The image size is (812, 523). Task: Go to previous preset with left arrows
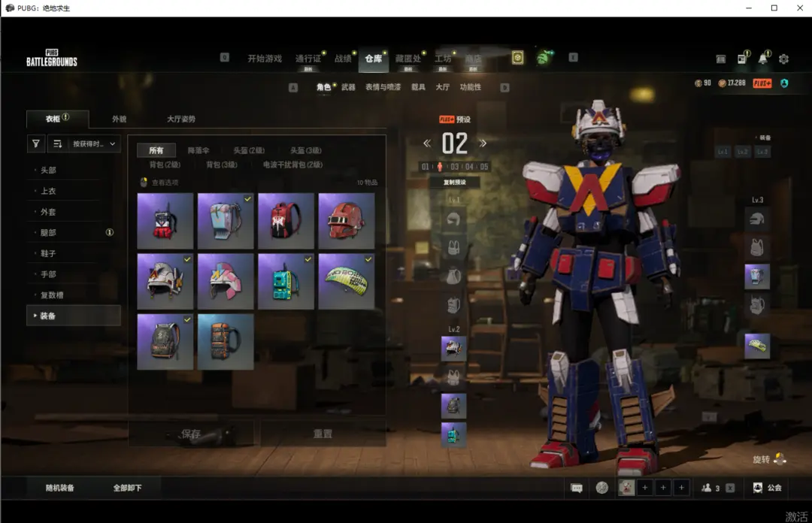pyautogui.click(x=427, y=144)
